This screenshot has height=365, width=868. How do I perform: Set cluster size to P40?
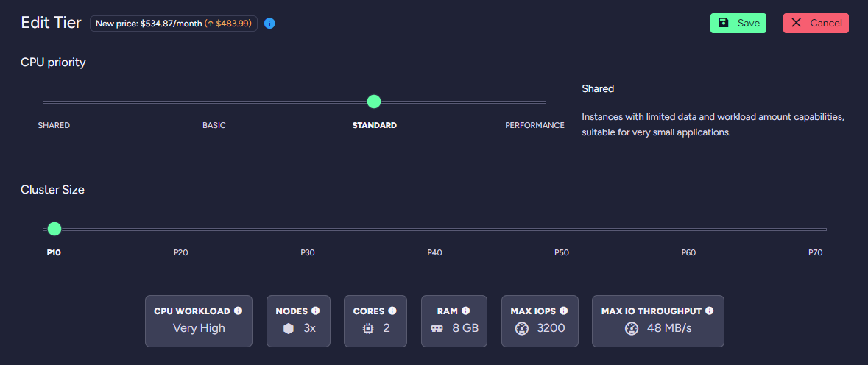coord(434,252)
